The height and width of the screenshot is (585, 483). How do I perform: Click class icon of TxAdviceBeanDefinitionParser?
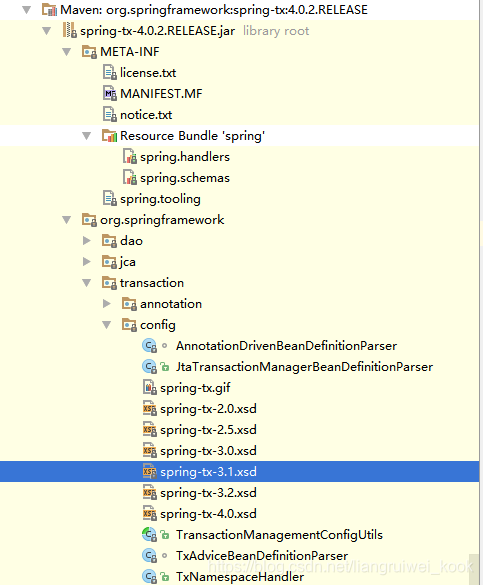150,556
